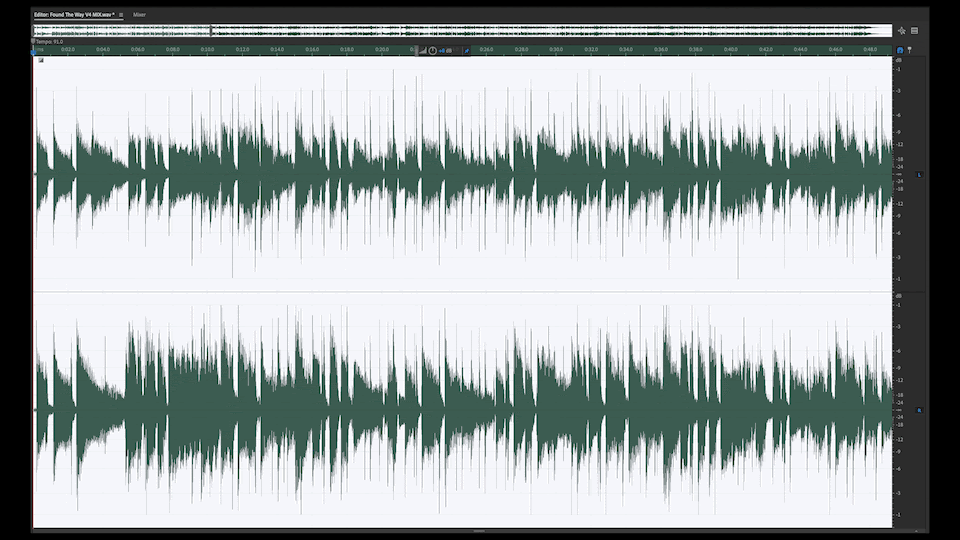Click the HUD +0 dB gain value
960x540 pixels.
[x=445, y=51]
